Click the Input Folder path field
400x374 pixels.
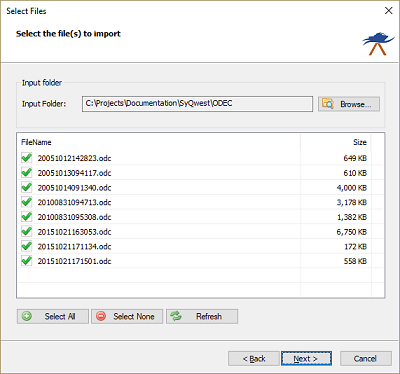[197, 104]
